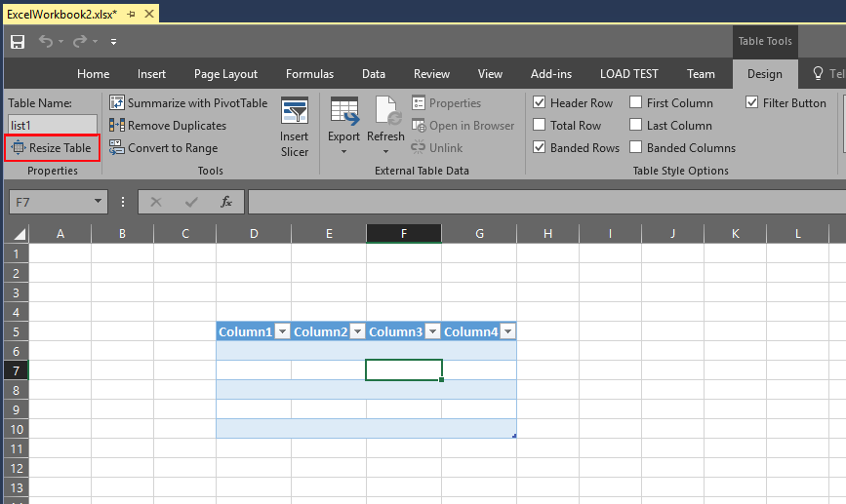846x504 pixels.
Task: Uncheck the Filter Button checkbox
Action: (751, 102)
